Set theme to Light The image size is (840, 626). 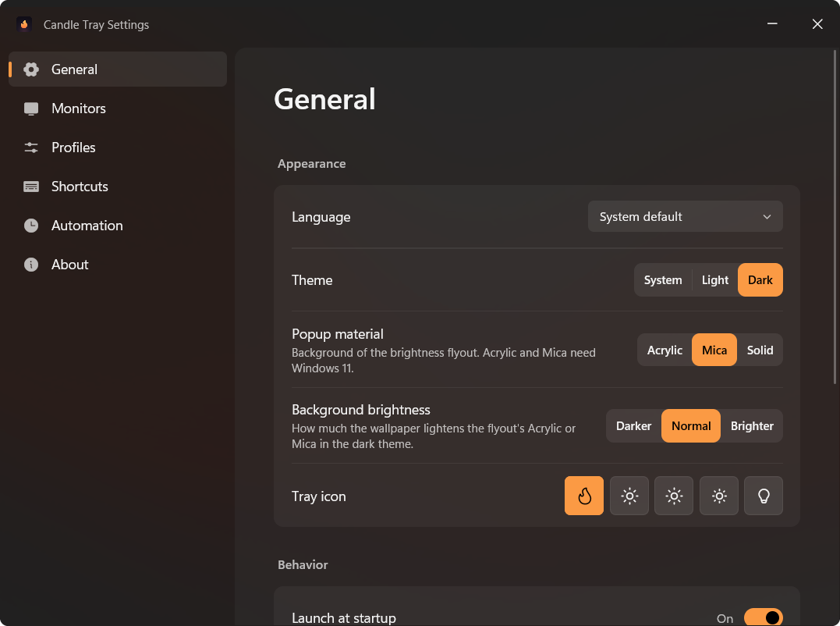tap(714, 279)
